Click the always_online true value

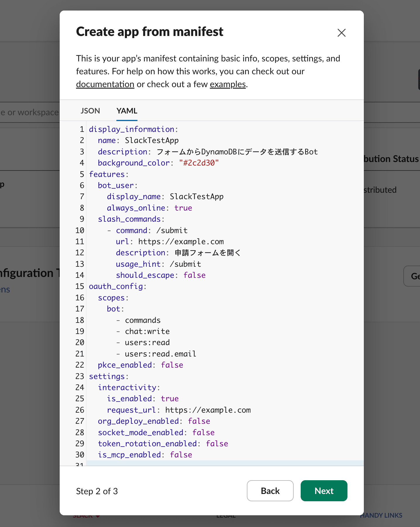[x=183, y=208]
